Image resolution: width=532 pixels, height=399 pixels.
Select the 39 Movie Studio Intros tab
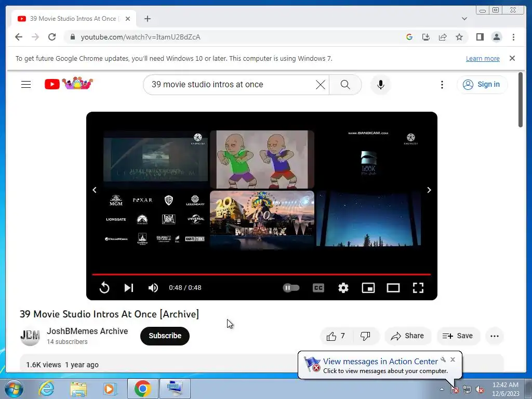pos(74,19)
